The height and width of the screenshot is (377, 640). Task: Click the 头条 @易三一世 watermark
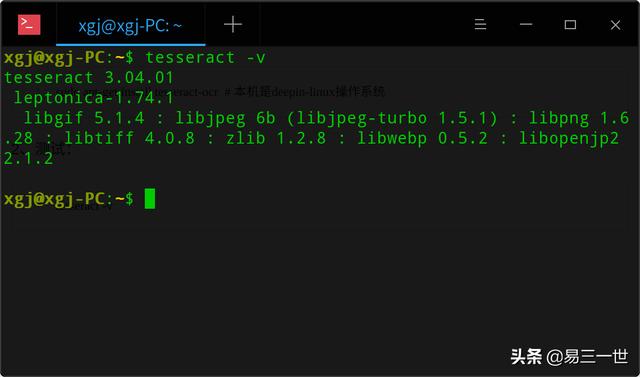point(569,357)
